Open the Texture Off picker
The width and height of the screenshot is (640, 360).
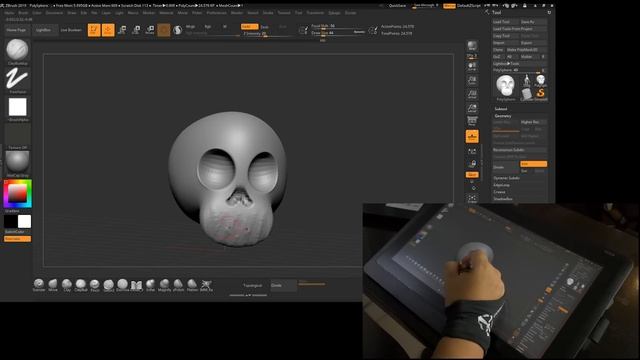point(17,135)
